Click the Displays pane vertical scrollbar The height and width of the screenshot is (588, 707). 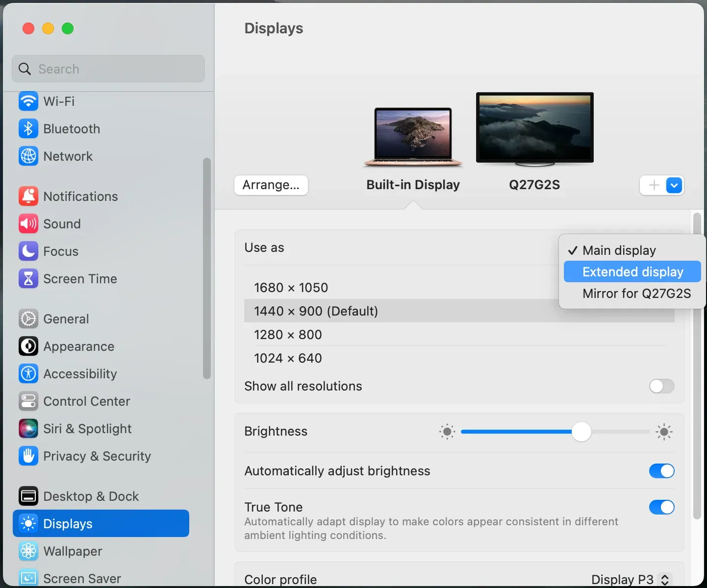697,367
